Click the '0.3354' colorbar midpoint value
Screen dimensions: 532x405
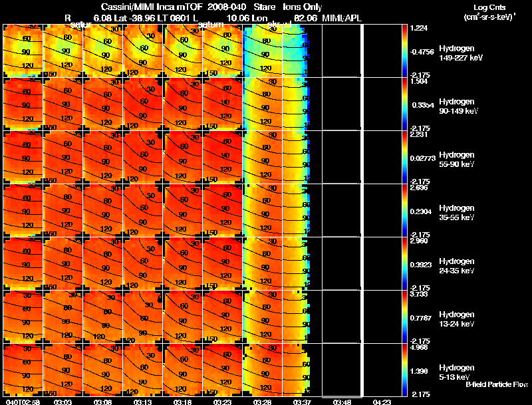(x=423, y=105)
